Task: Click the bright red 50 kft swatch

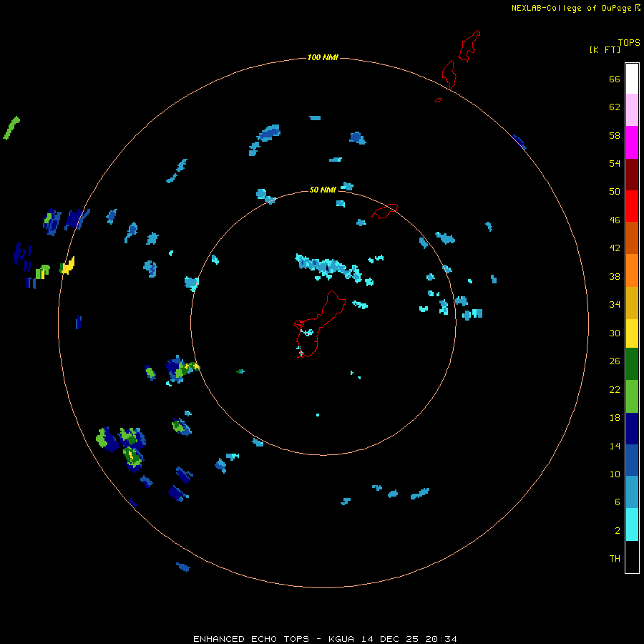Action: pos(632,206)
